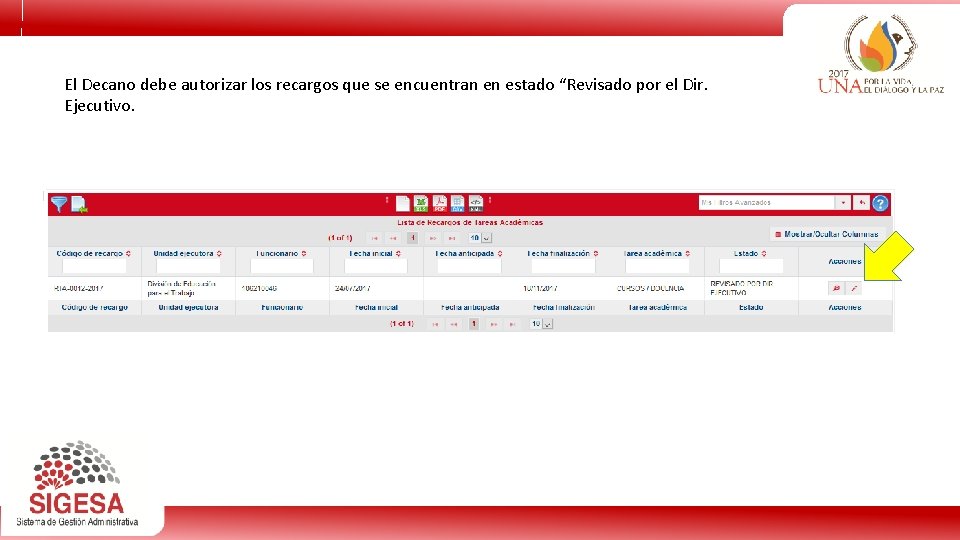Export the list to XML
960x540 pixels.
coord(476,203)
